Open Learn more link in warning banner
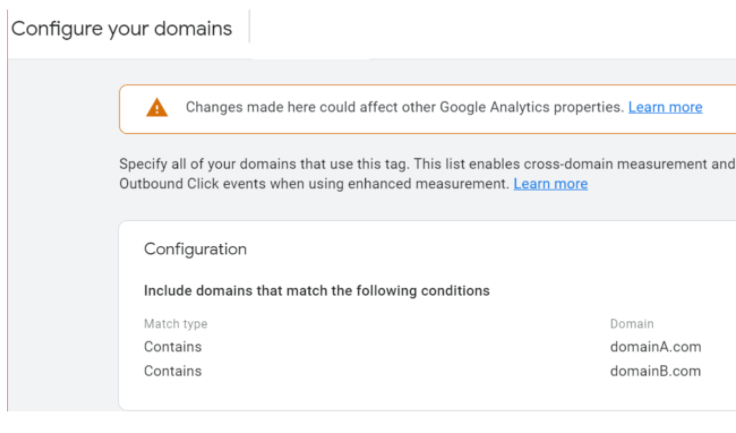The height and width of the screenshot is (433, 736). pos(665,107)
